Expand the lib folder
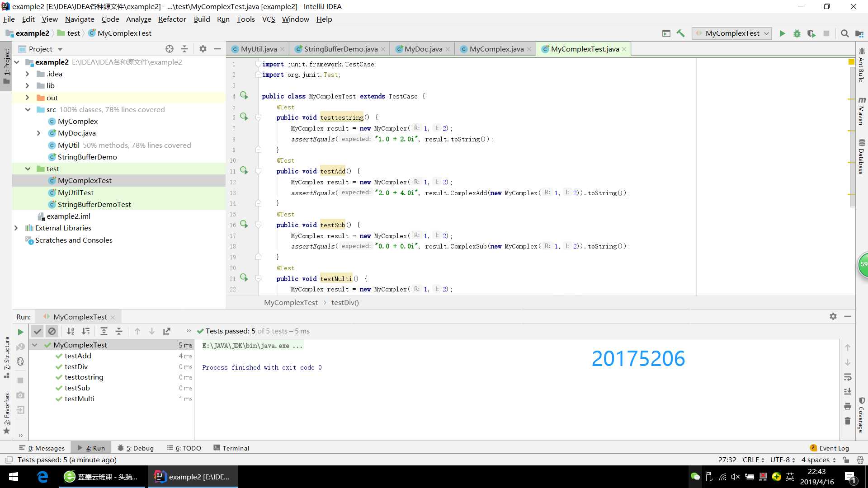Screen dimensions: 868x488 coord(27,85)
